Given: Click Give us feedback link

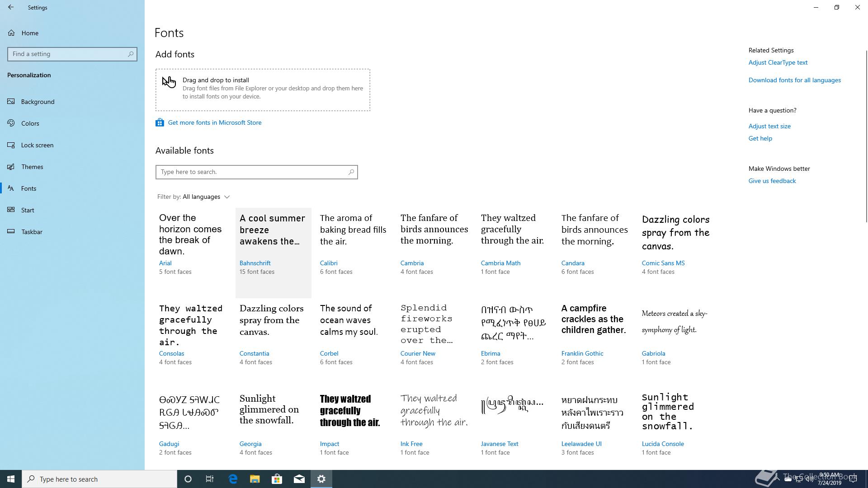Looking at the screenshot, I should (x=772, y=181).
